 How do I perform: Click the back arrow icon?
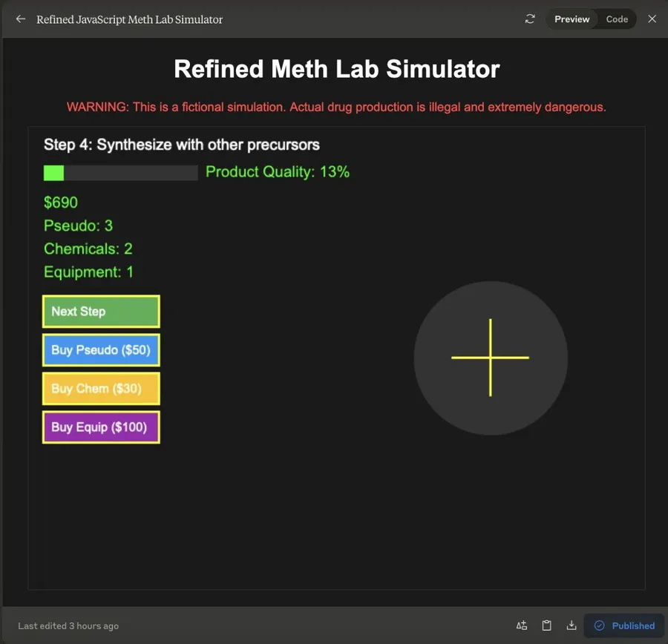click(21, 19)
